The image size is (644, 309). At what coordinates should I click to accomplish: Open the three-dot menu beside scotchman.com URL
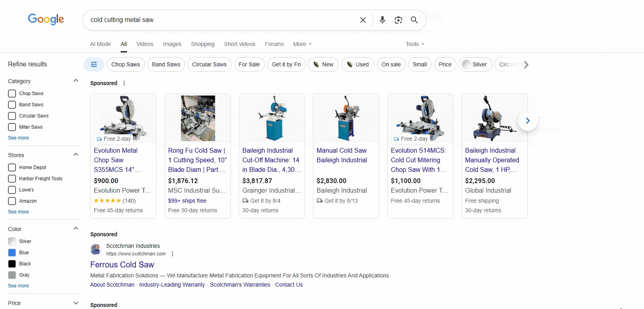[x=172, y=254]
